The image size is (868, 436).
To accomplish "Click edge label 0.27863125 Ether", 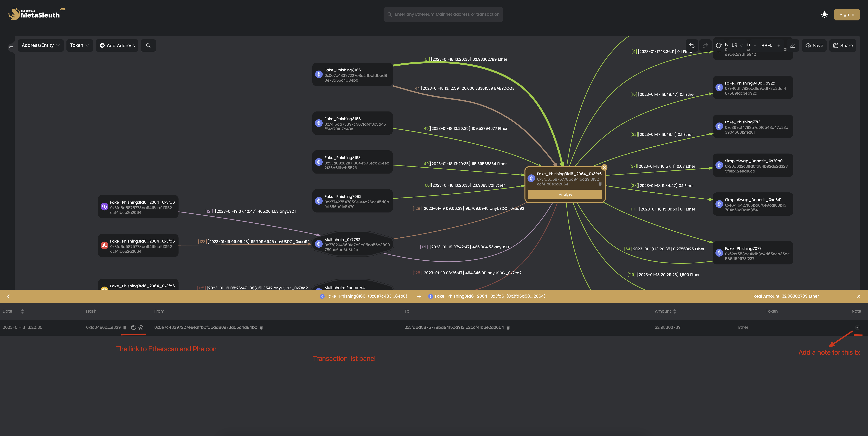I will click(664, 249).
